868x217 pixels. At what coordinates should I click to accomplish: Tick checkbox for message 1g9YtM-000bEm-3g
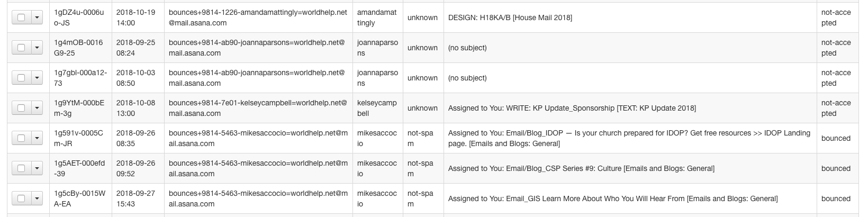pyautogui.click(x=21, y=108)
